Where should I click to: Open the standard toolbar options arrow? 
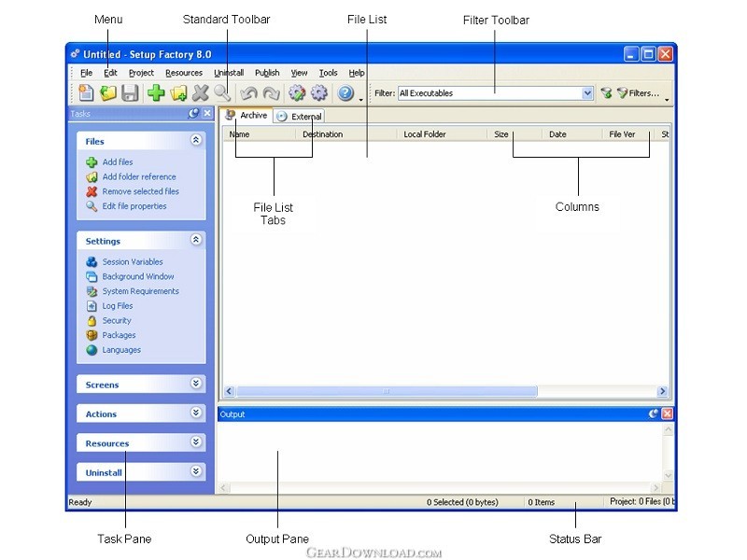coord(360,100)
